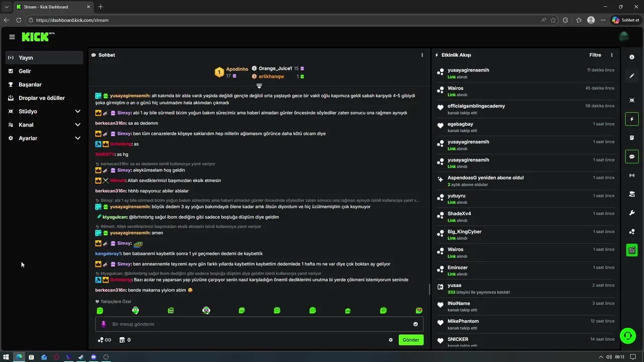Open the green headset support button
This screenshot has height=362, width=644.
(x=627, y=335)
